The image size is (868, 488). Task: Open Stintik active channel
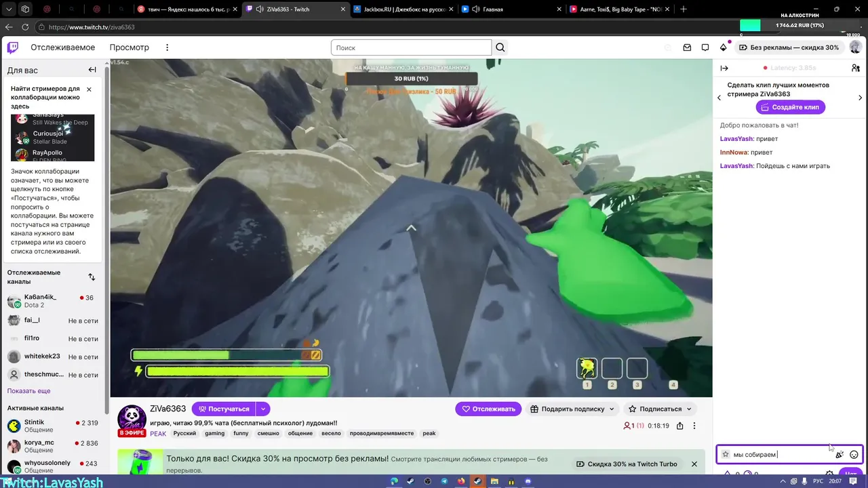(x=53, y=426)
